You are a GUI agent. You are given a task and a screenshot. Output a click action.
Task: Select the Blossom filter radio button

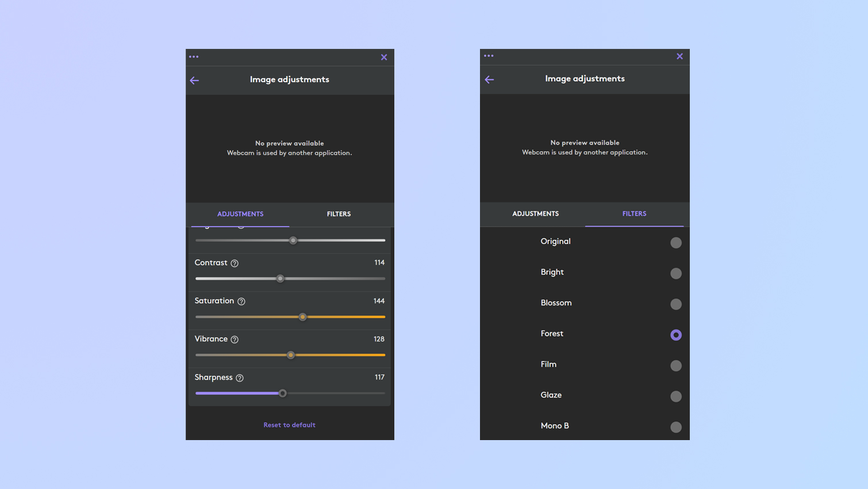coord(676,304)
